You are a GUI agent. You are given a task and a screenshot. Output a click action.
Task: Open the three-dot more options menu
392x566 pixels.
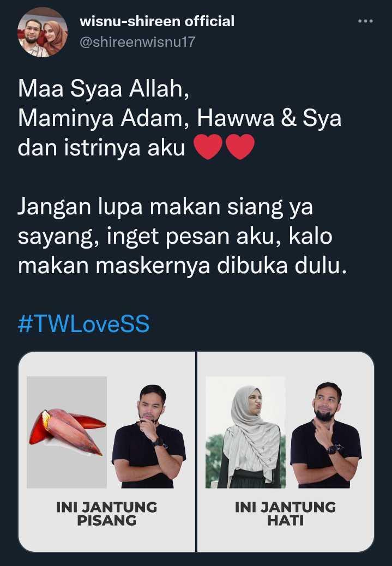tap(365, 21)
